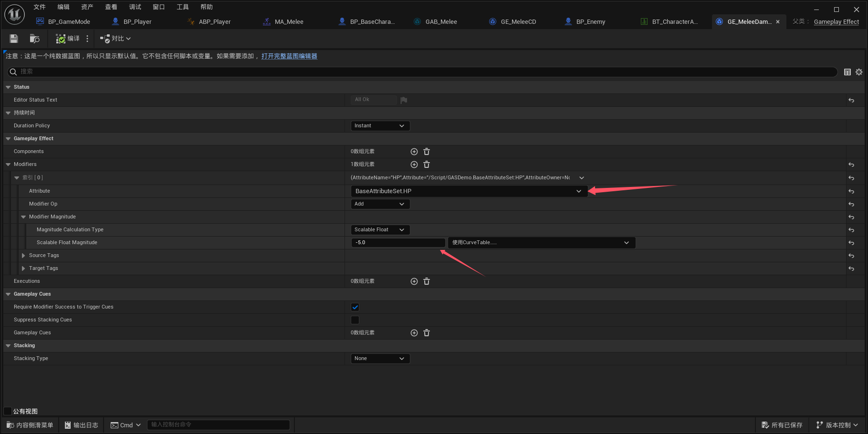Expand Target Tags
Viewport: 868px width, 434px height.
pos(23,269)
